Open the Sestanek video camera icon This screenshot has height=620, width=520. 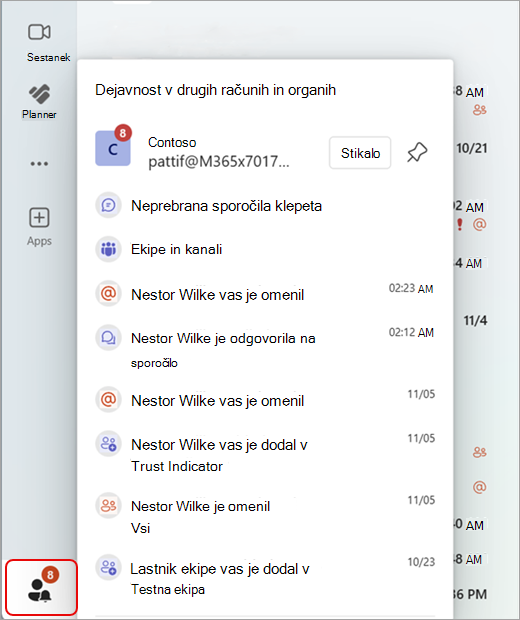[39, 32]
